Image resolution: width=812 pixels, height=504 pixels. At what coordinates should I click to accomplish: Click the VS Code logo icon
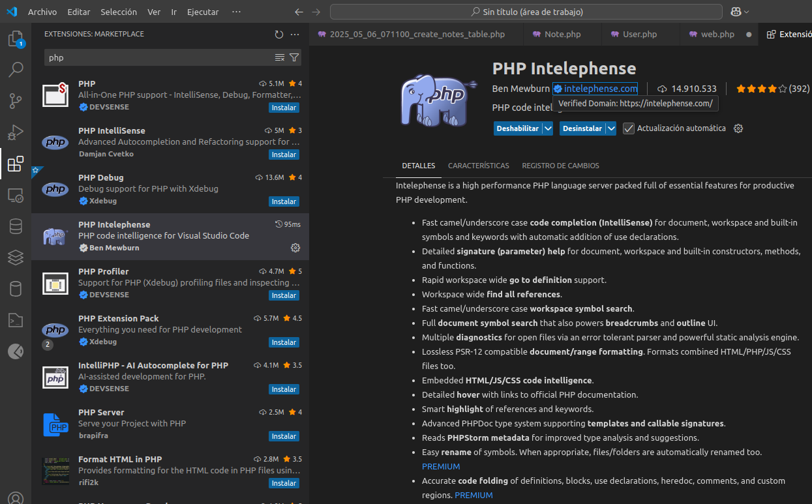tap(11, 12)
